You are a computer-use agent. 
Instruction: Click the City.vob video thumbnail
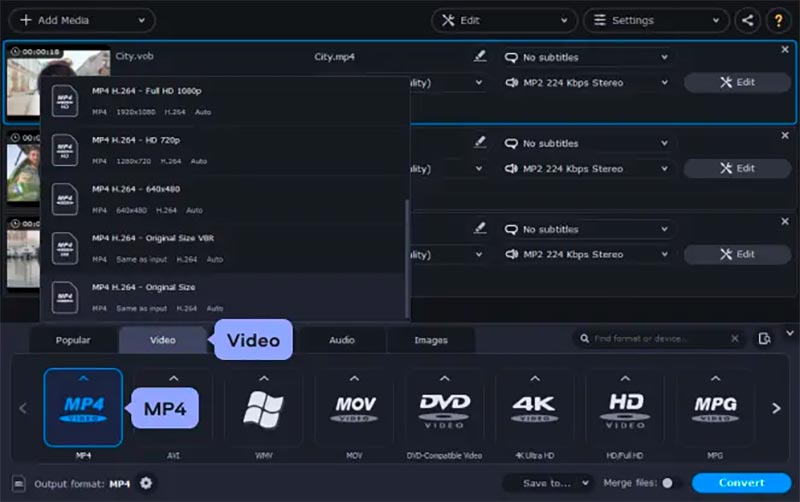pos(58,82)
